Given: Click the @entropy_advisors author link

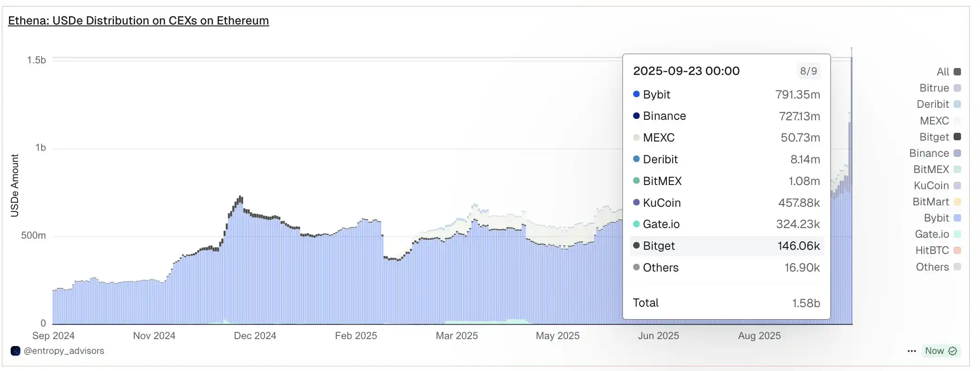Looking at the screenshot, I should coord(63,351).
